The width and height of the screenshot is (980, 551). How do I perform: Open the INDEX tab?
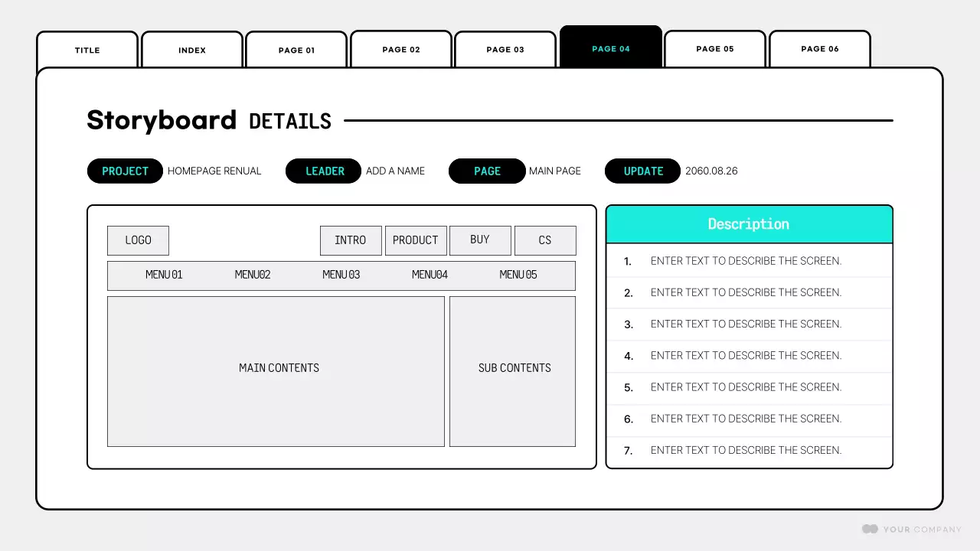click(191, 49)
